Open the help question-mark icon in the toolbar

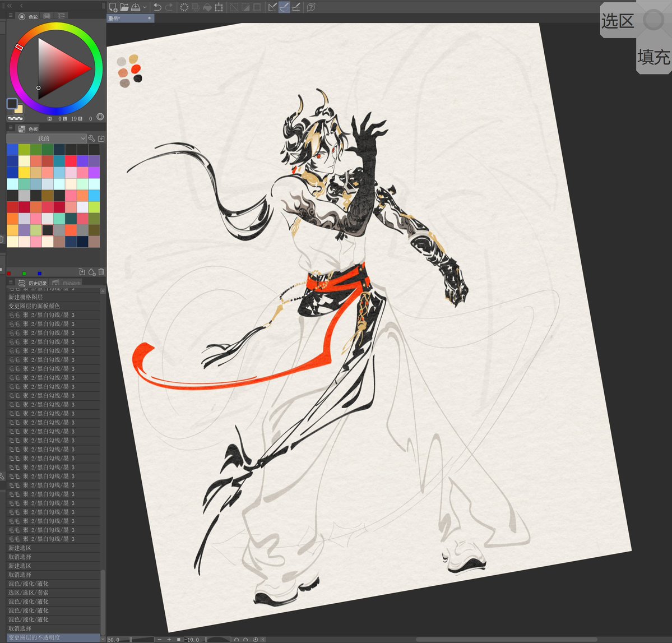(311, 7)
